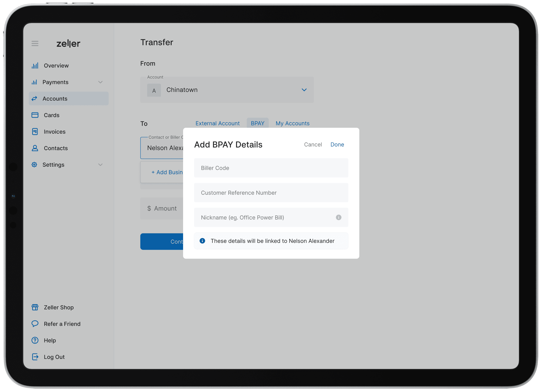Select the My Accounts tab
The image size is (542, 392).
coord(292,123)
